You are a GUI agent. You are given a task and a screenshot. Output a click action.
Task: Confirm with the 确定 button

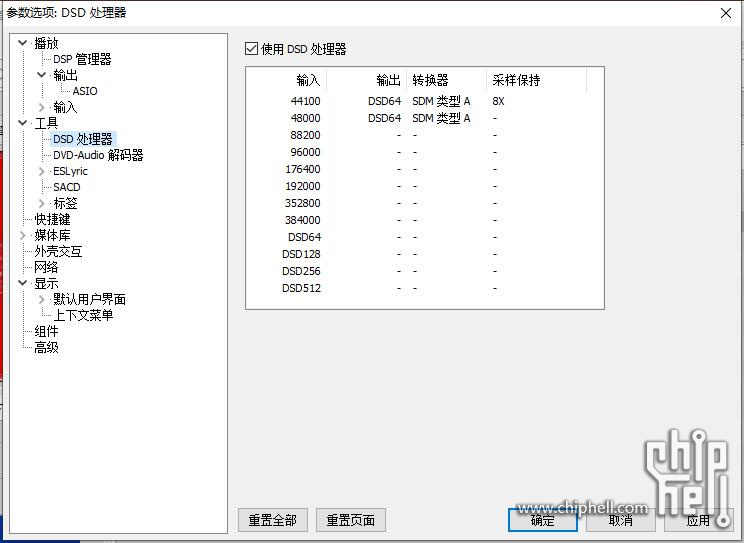pos(543,520)
